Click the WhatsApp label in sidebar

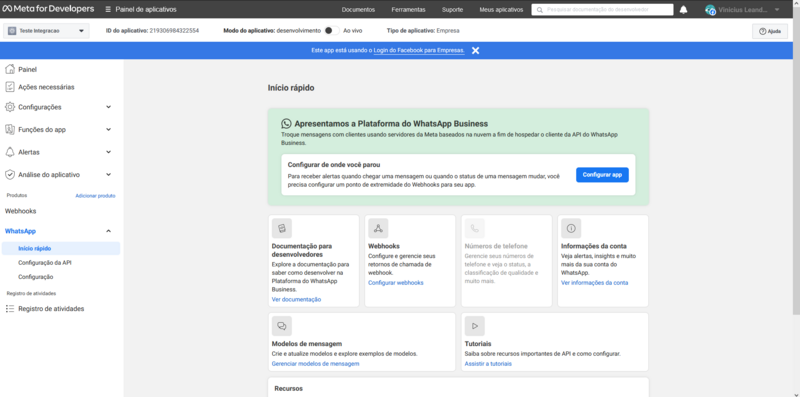pyautogui.click(x=20, y=231)
